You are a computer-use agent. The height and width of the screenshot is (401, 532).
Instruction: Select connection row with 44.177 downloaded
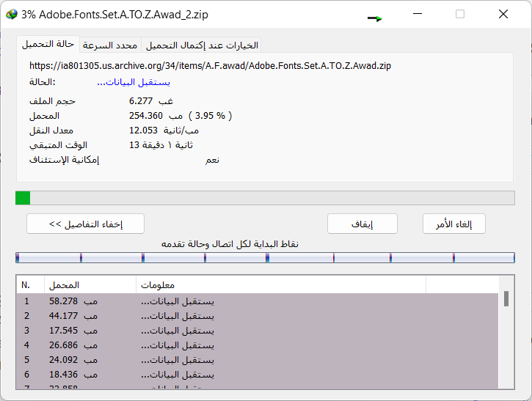(x=257, y=316)
